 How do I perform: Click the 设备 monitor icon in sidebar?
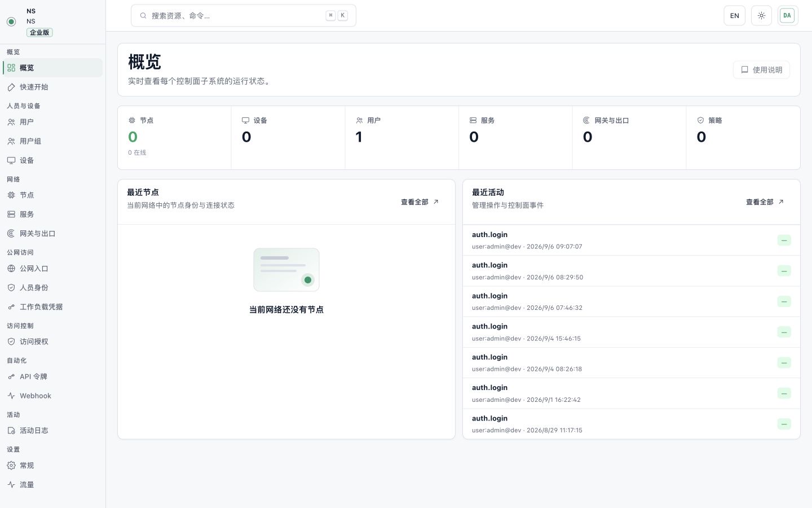point(11,160)
